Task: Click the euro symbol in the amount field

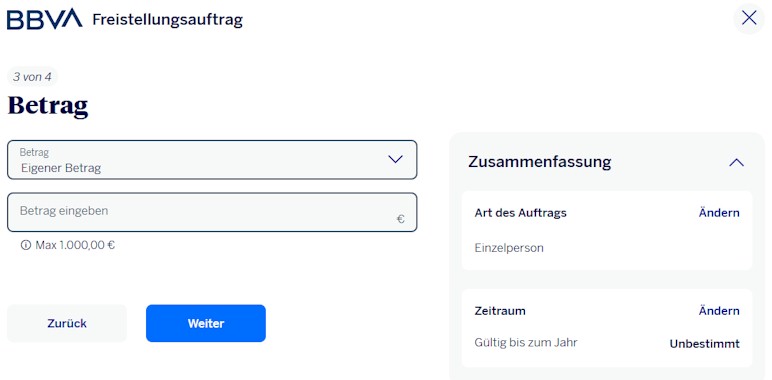Action: (401, 220)
